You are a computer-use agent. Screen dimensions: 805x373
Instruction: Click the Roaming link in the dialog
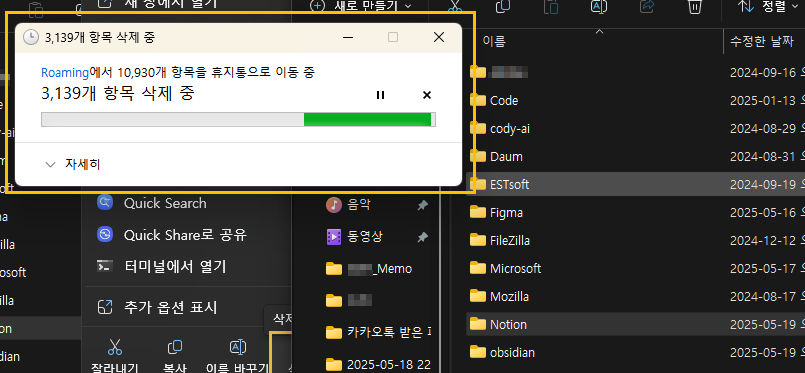pos(65,72)
